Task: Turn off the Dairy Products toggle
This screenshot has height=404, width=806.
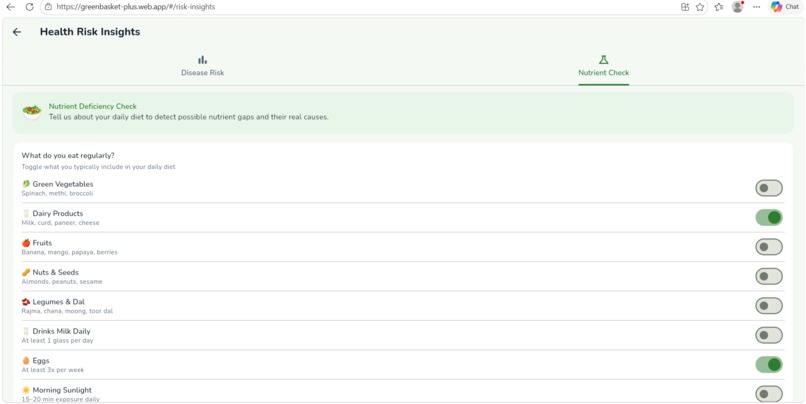Action: [769, 217]
